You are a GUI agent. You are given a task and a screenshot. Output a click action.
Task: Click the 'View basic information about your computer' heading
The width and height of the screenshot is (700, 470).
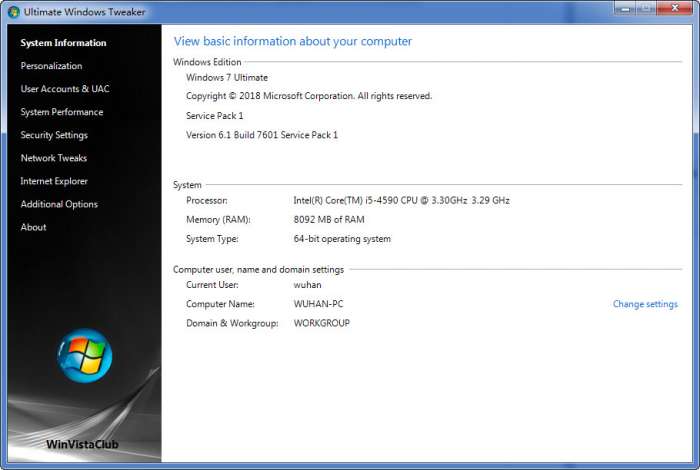pos(293,42)
